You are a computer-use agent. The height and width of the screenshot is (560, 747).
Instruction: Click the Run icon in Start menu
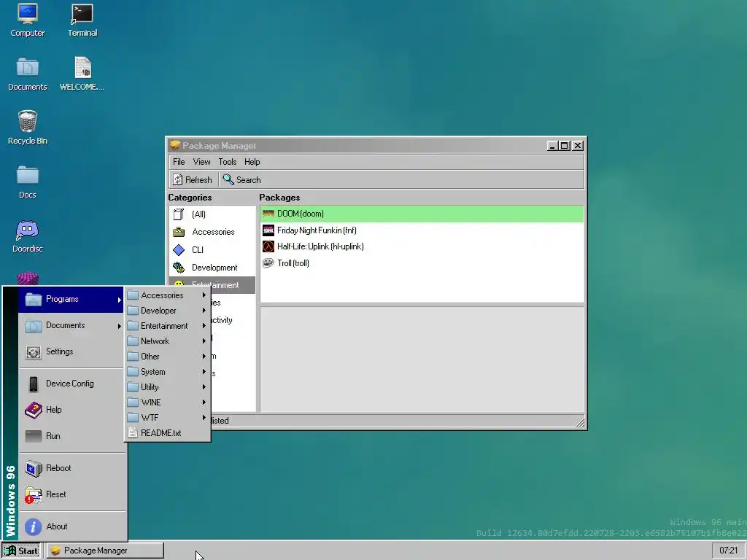(x=34, y=436)
